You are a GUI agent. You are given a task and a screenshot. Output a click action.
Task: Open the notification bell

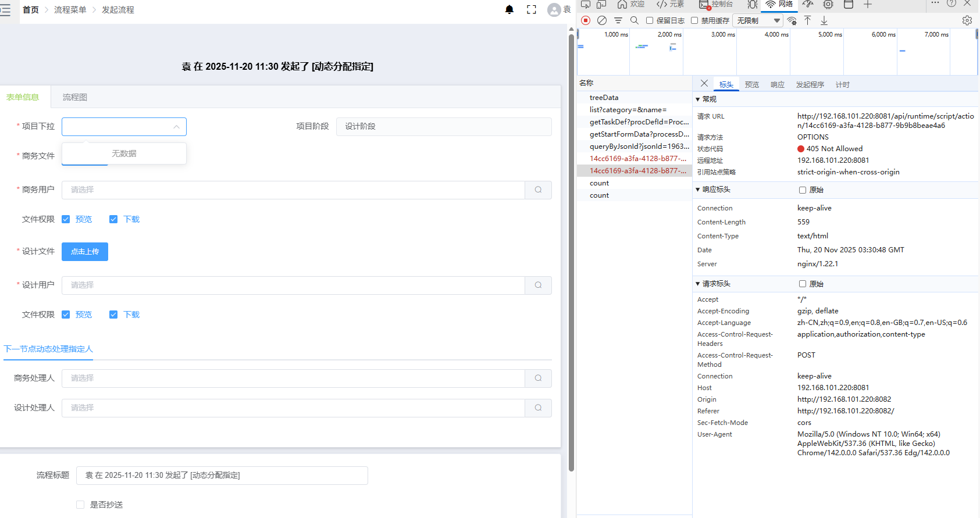509,9
